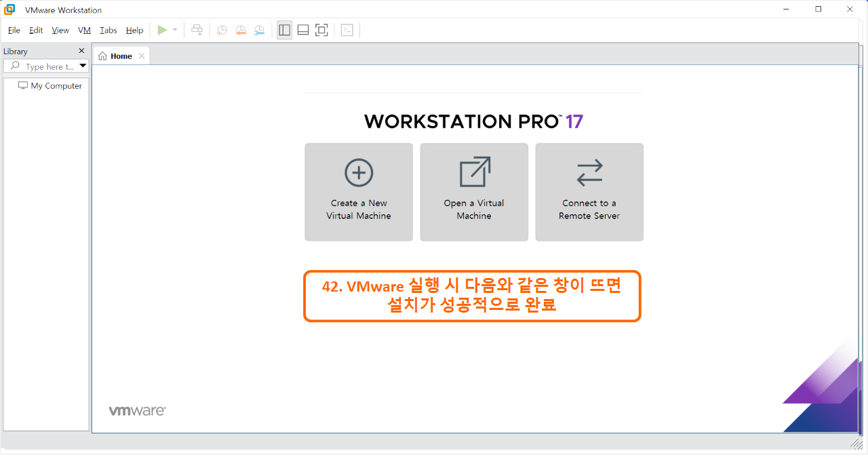Click Create a New Virtual Machine

[x=359, y=192]
